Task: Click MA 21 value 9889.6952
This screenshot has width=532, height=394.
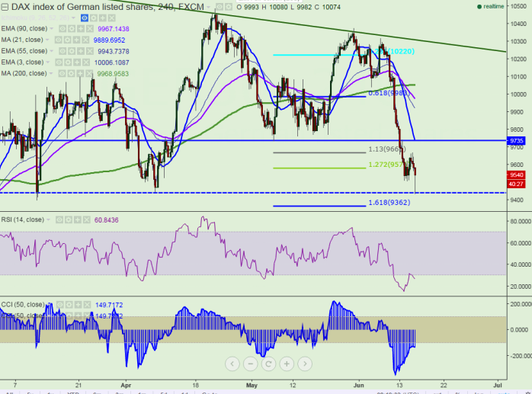Action: (x=109, y=40)
